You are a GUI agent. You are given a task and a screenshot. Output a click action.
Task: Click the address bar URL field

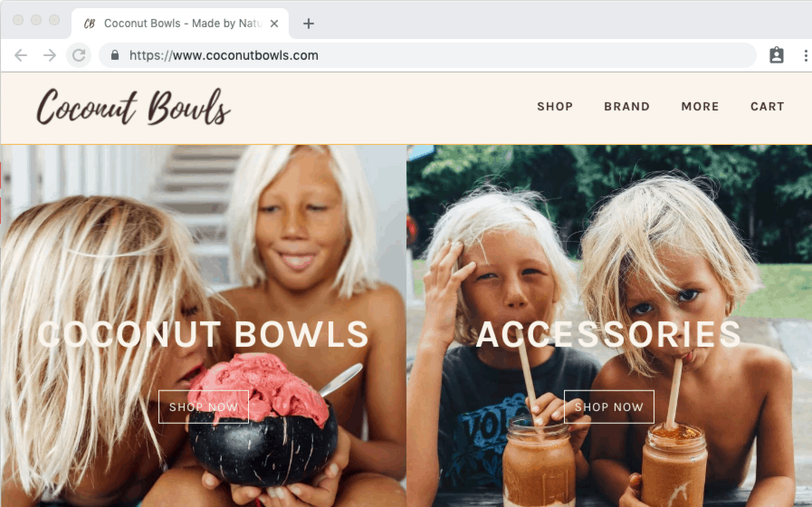coord(428,55)
